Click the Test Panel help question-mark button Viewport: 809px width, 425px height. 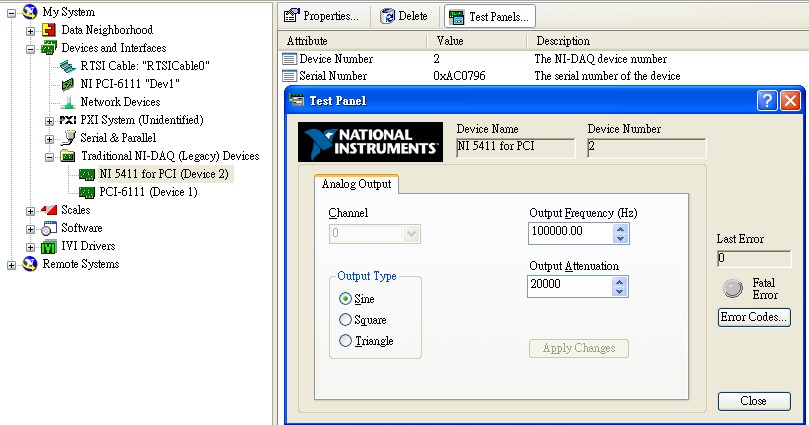[767, 100]
